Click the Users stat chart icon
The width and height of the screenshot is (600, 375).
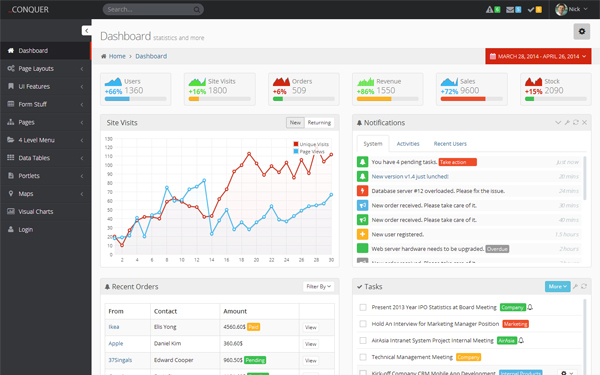pyautogui.click(x=113, y=82)
